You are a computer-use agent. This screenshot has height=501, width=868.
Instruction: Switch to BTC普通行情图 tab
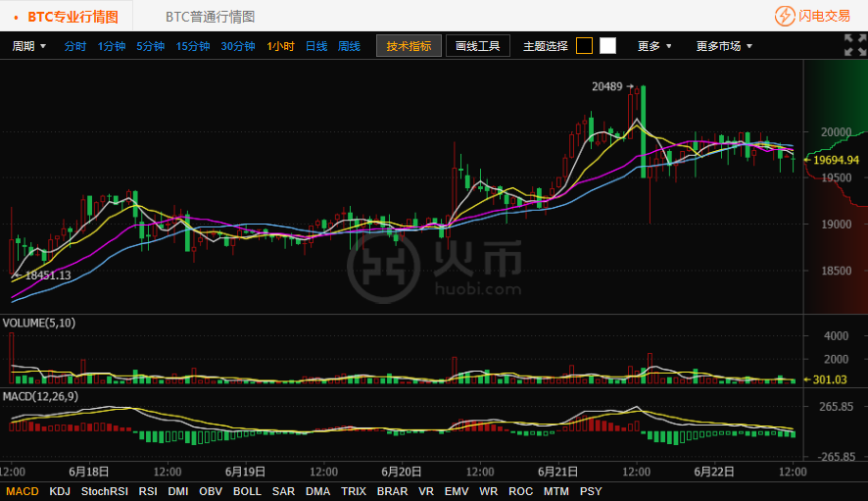[210, 17]
